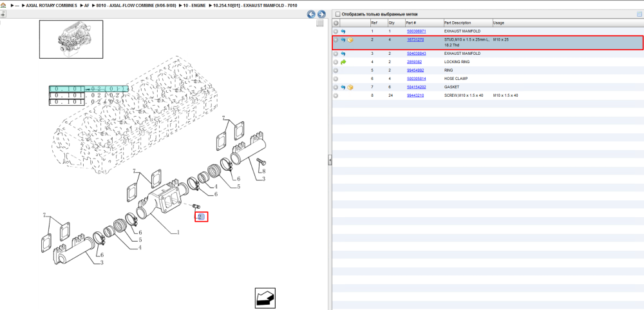Add part 504030843 using its plus icon

[336, 53]
